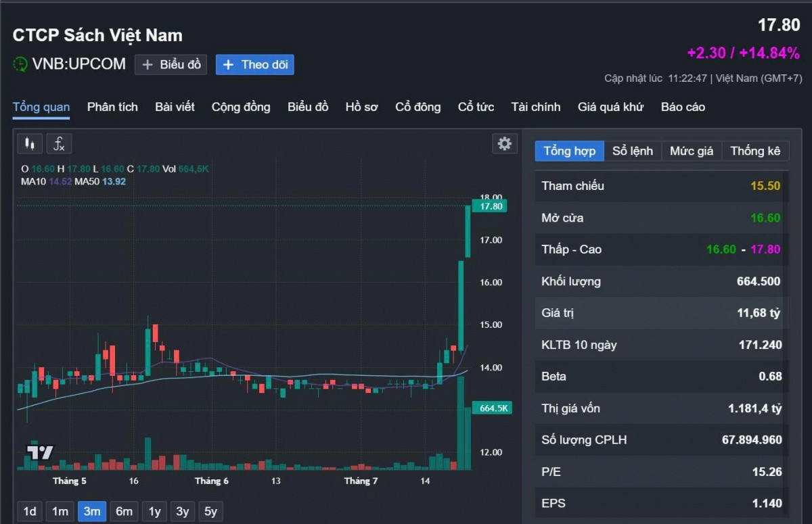This screenshot has width=812, height=524.
Task: Set chart range to 1d
Action: pyautogui.click(x=30, y=511)
